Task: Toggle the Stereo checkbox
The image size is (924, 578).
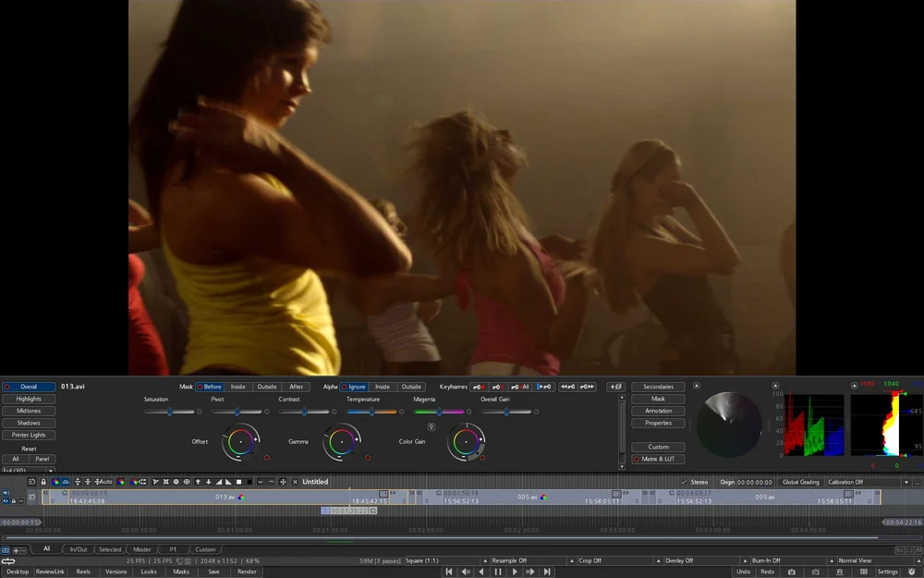Action: (x=684, y=482)
